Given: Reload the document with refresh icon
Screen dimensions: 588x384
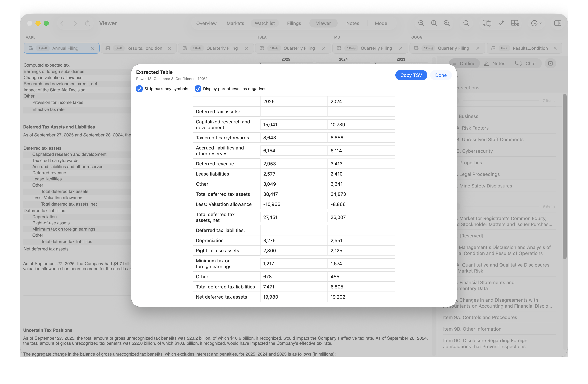Looking at the screenshot, I should 87,23.
